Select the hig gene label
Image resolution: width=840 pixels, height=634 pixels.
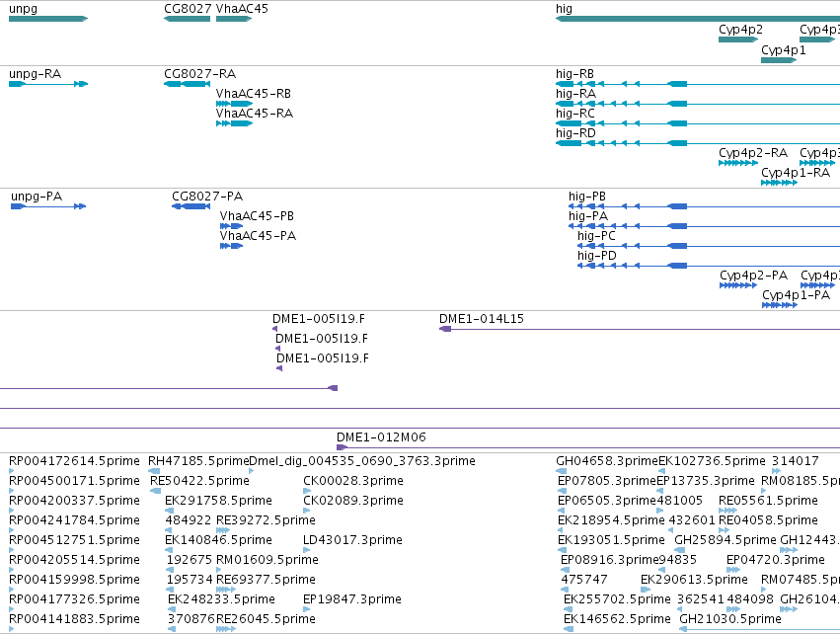(x=564, y=9)
